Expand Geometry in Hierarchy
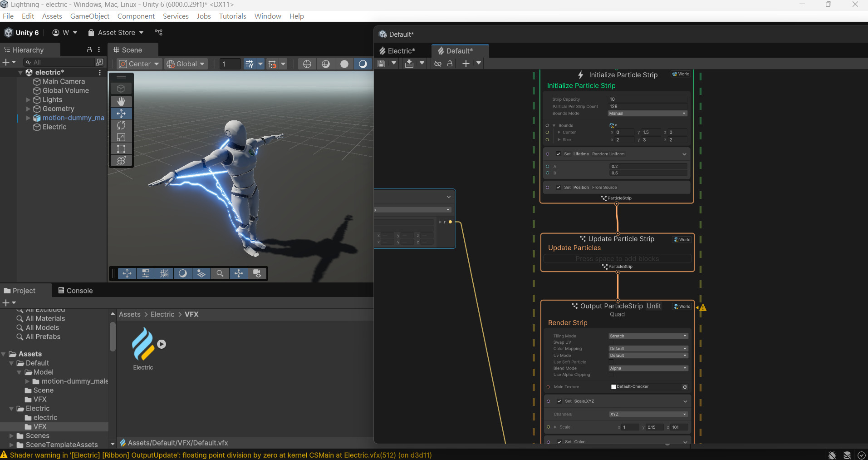 (28, 109)
